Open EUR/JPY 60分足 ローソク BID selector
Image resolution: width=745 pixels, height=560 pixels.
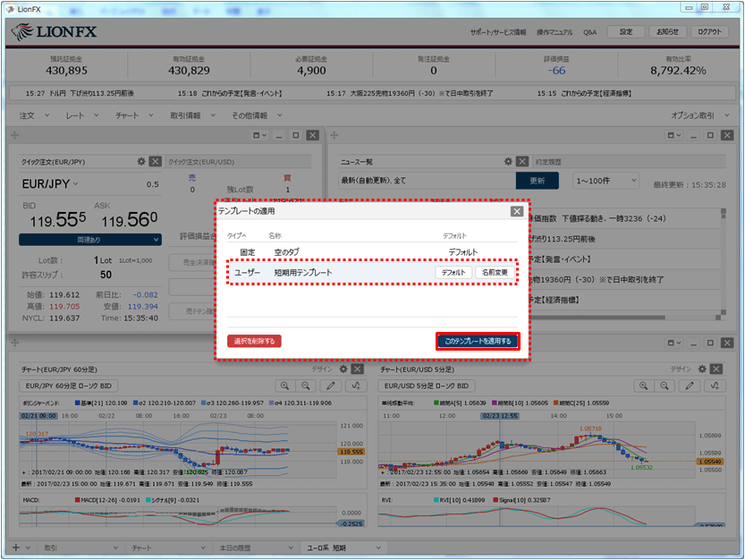coord(68,386)
